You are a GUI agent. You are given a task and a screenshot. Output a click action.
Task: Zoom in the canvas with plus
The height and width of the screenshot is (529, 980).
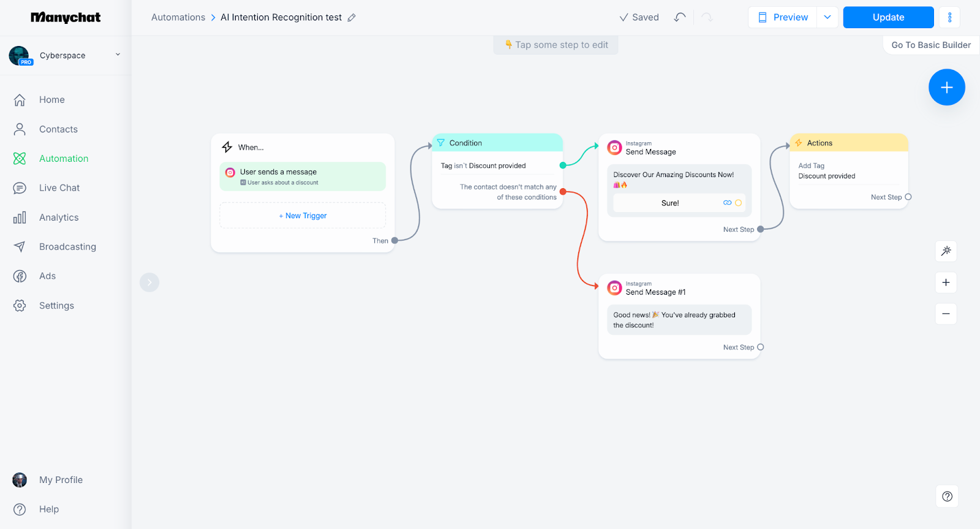point(946,283)
